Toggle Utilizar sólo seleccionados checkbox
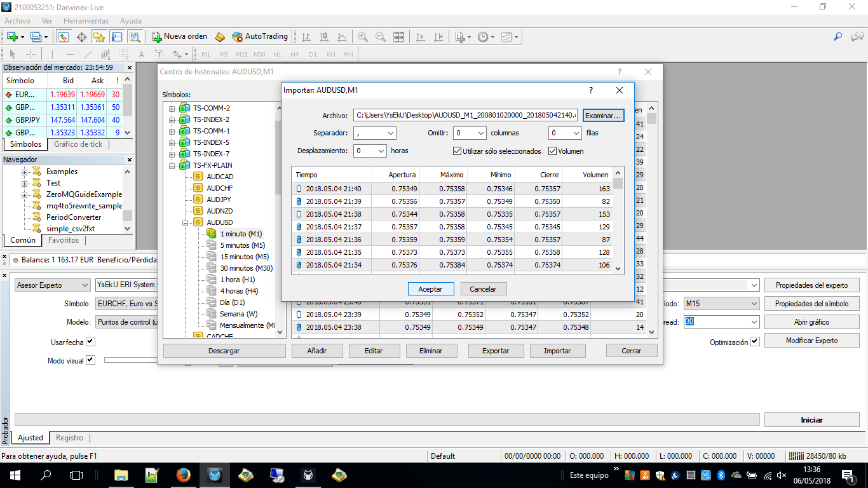 click(x=457, y=151)
